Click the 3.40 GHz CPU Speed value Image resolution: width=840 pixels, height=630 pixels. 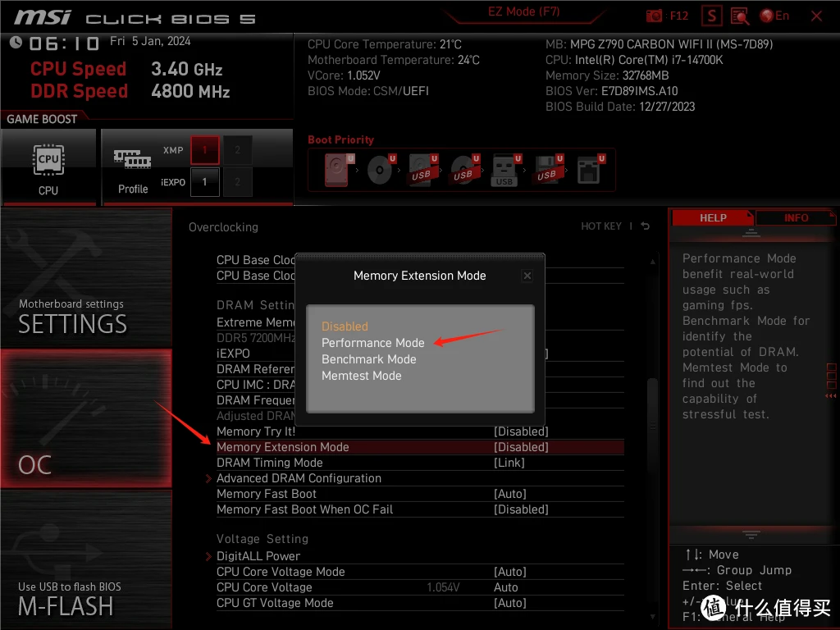186,69
